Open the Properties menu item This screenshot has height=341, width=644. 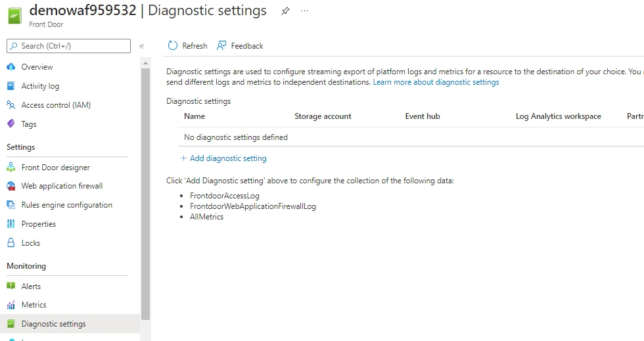click(38, 224)
